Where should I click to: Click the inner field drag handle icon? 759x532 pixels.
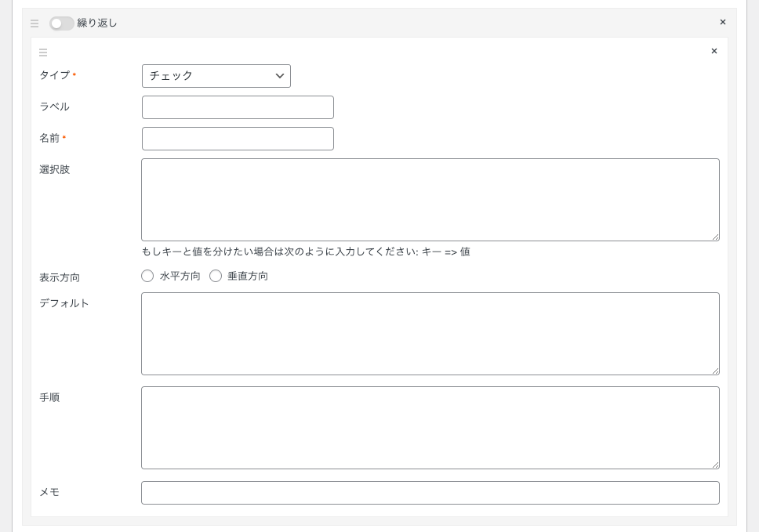(x=43, y=52)
